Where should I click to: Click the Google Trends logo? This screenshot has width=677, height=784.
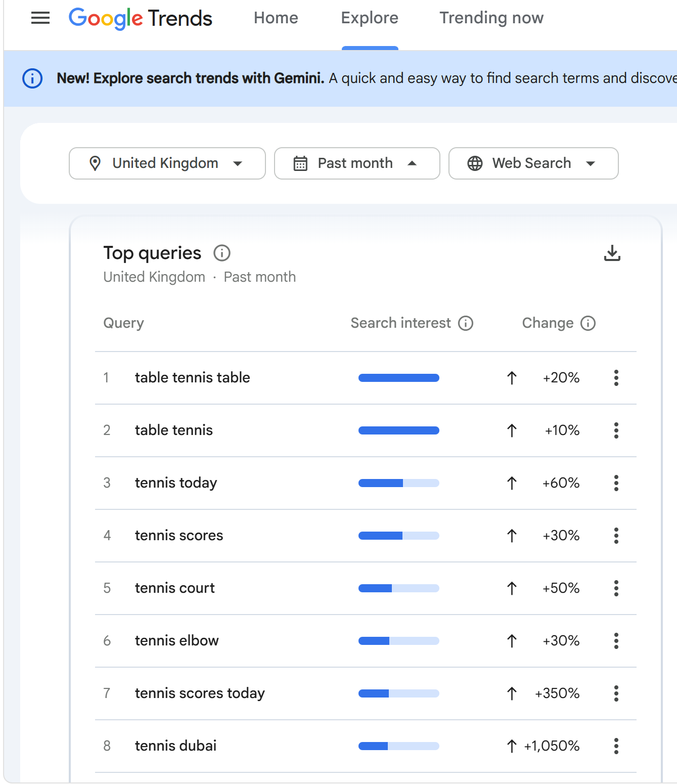click(140, 18)
